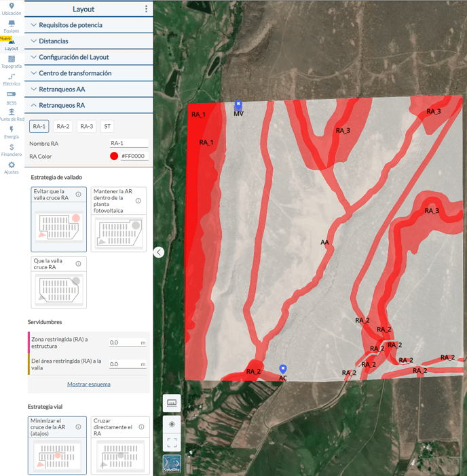467x476 pixels.
Task: Click the fullscreen map icon
Action: pos(172,442)
